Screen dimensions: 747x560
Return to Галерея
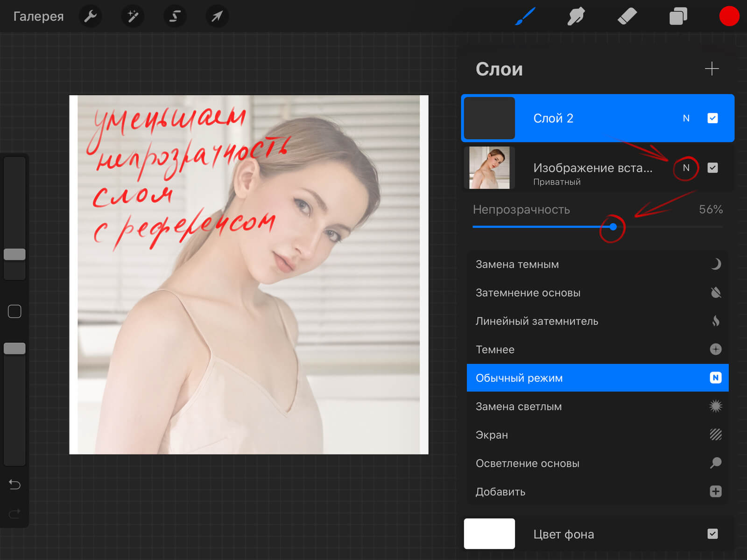pos(38,16)
